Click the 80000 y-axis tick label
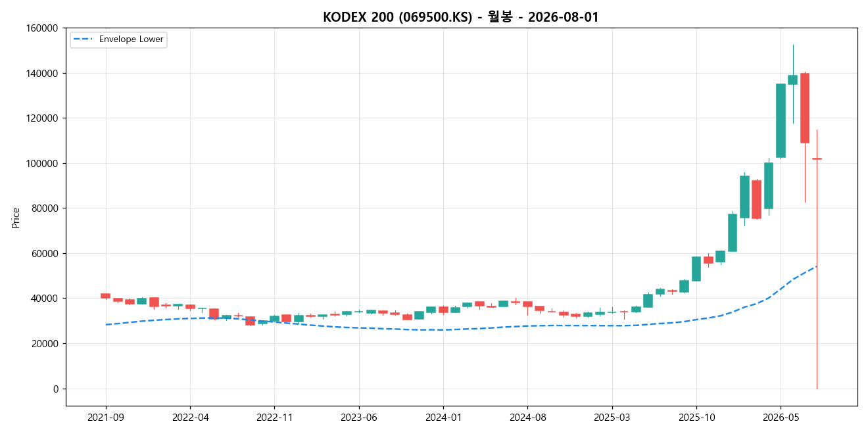Viewport: 868px width, 434px height. click(45, 208)
